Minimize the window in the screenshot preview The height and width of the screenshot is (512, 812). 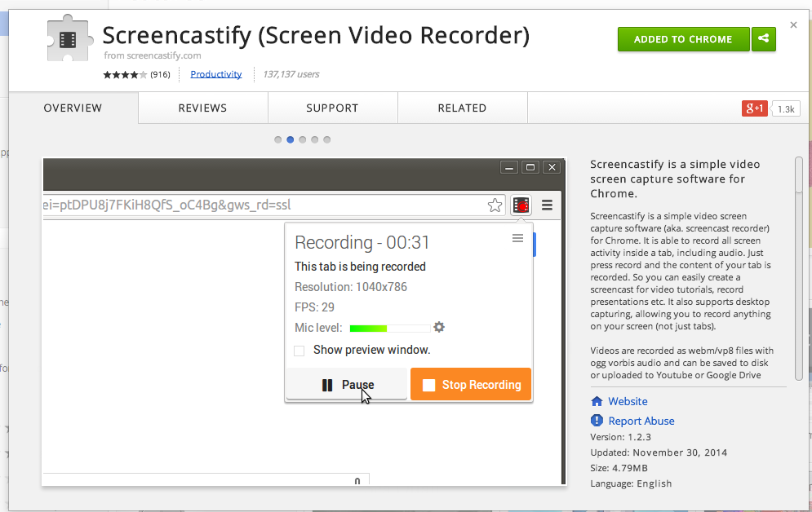[509, 167]
